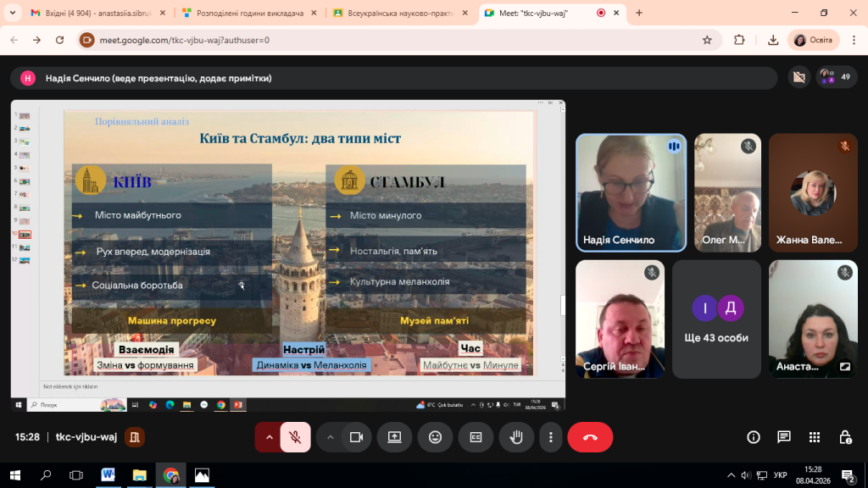Toggle the camera on or off
The width and height of the screenshot is (868, 488).
[356, 437]
